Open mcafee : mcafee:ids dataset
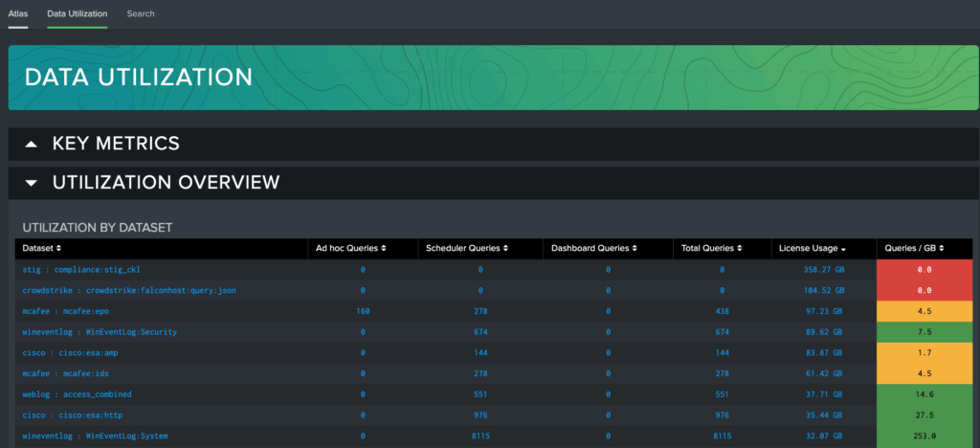 (x=66, y=373)
